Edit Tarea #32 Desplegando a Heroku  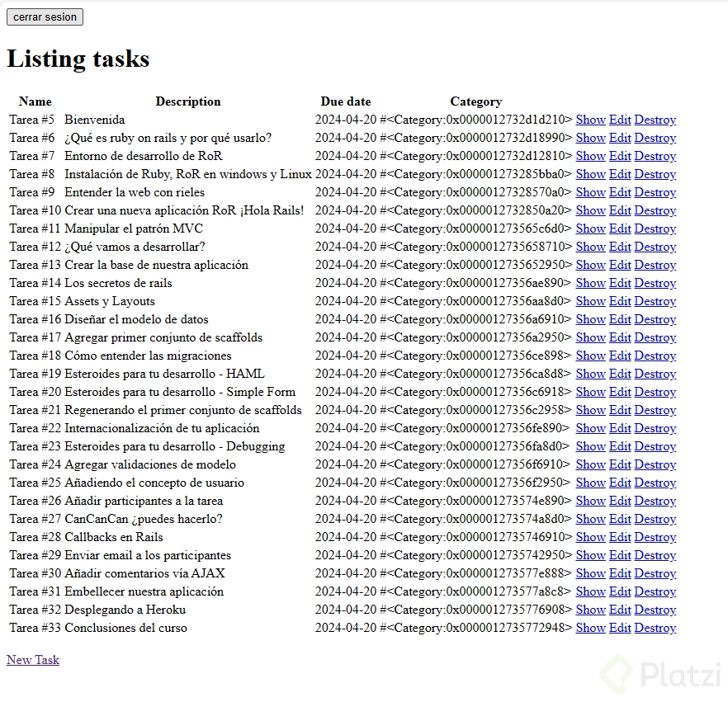point(620,610)
